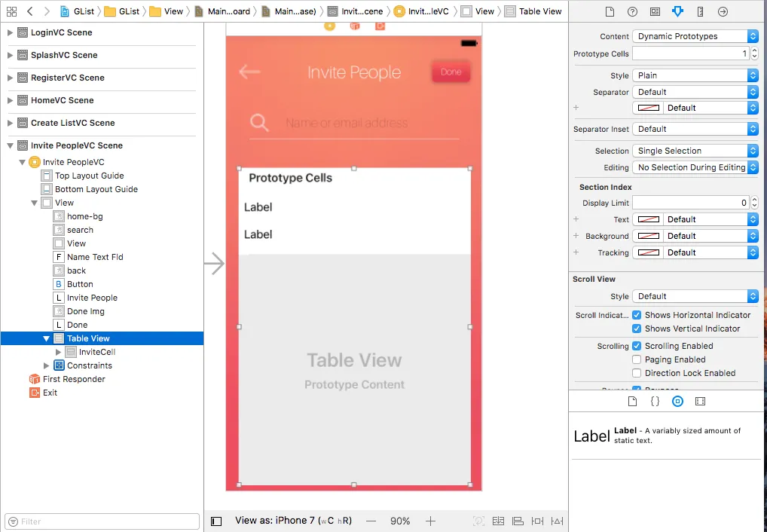Screen dimensions: 767x532
Task: Click the Embed In Stack icon
Action: [498, 521]
